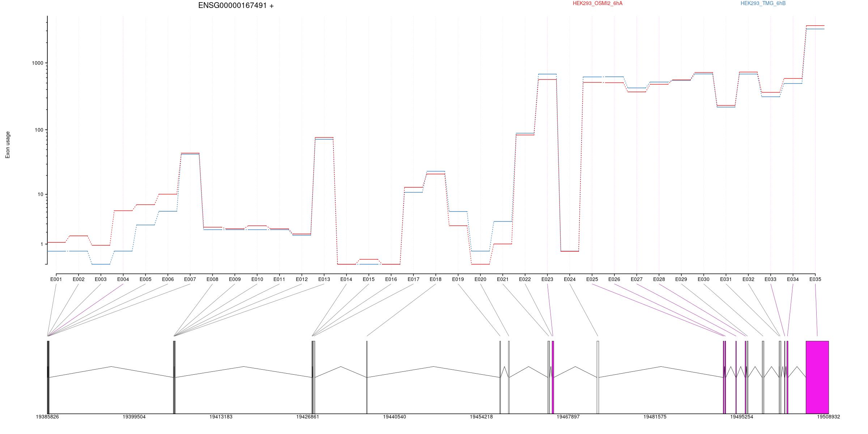
Task: Click exon label E009
Action: pos(235,279)
